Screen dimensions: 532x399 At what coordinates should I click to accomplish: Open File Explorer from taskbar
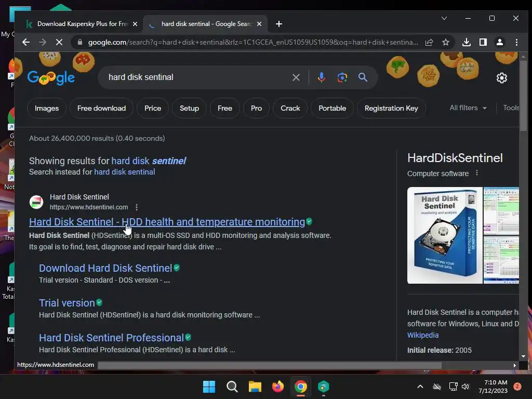point(255,387)
